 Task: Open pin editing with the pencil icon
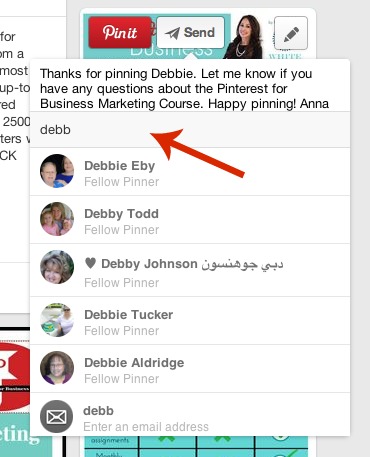point(291,33)
